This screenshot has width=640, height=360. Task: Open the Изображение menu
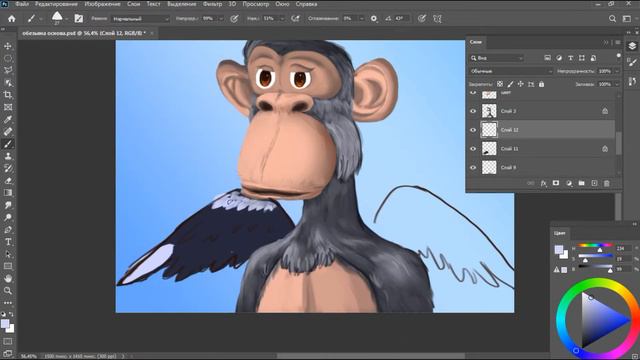[102, 4]
